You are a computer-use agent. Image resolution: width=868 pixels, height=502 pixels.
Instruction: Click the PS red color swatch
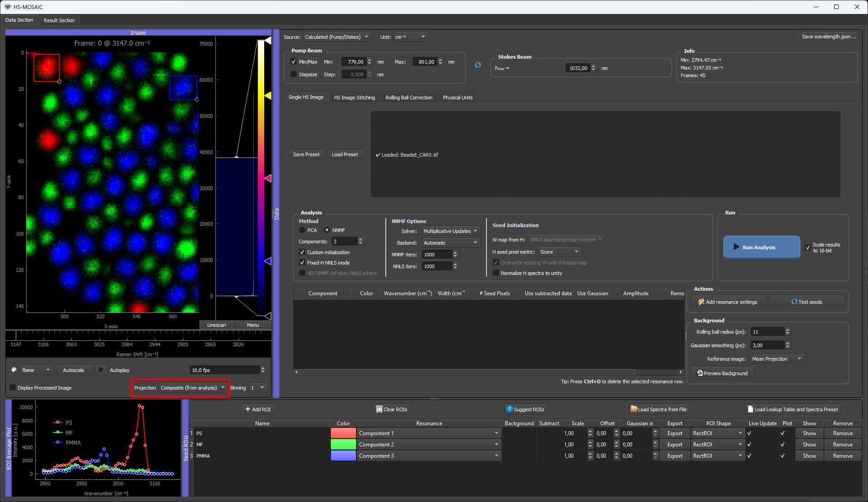click(x=343, y=433)
